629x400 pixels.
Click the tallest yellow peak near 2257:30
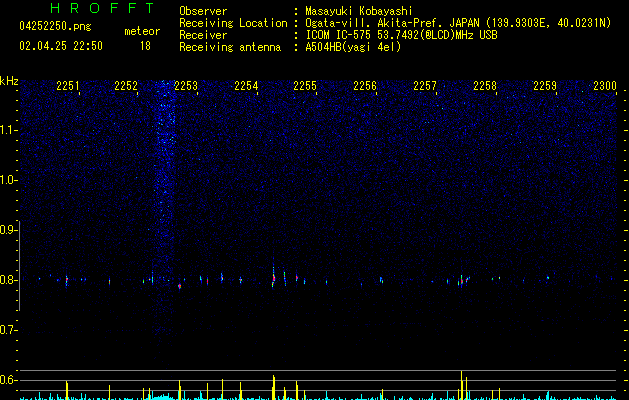[461, 385]
